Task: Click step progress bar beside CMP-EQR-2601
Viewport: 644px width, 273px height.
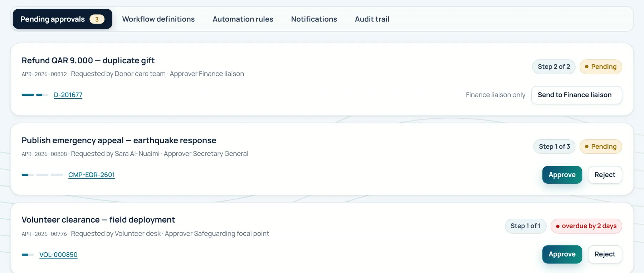Action: 42,175
